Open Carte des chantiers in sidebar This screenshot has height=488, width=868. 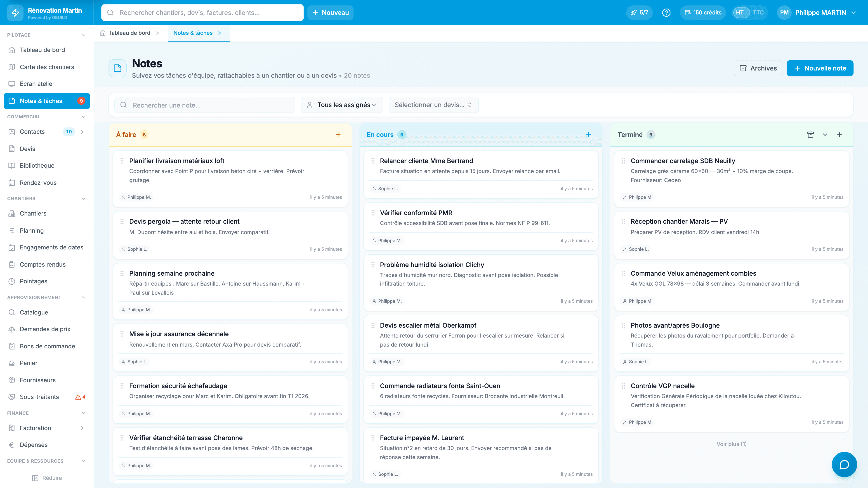[x=47, y=67]
